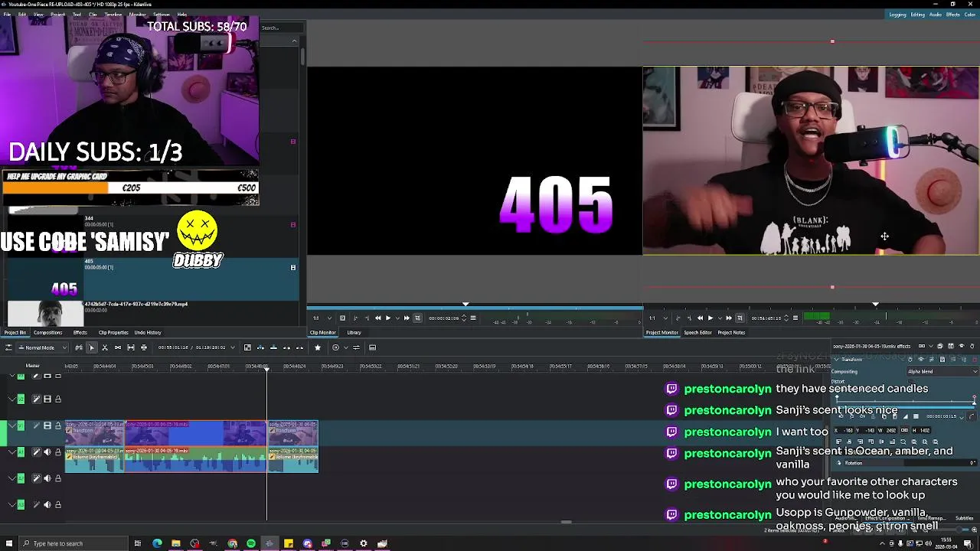The height and width of the screenshot is (551, 980).
Task: Switch to the Library tab
Action: tap(354, 332)
